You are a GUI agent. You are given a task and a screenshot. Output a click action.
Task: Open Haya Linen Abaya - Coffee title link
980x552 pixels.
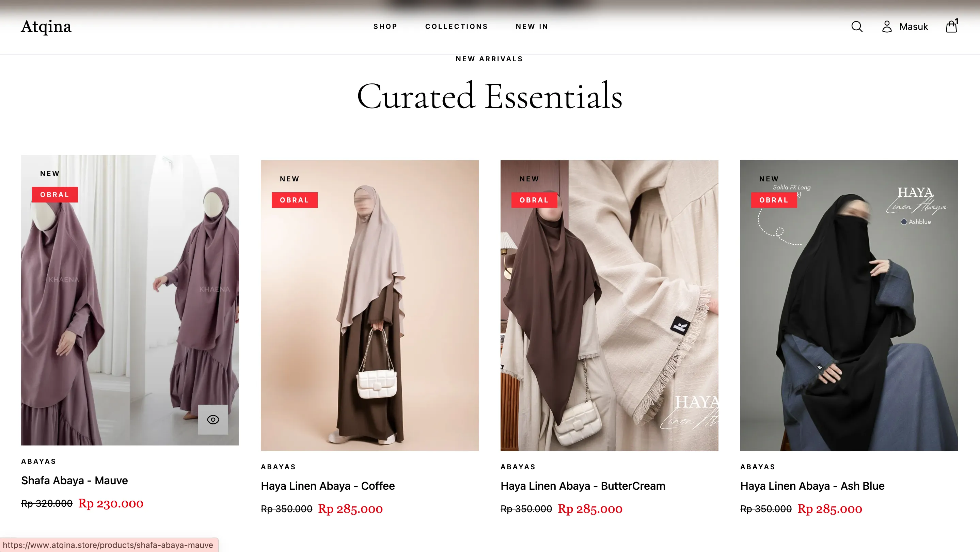328,486
